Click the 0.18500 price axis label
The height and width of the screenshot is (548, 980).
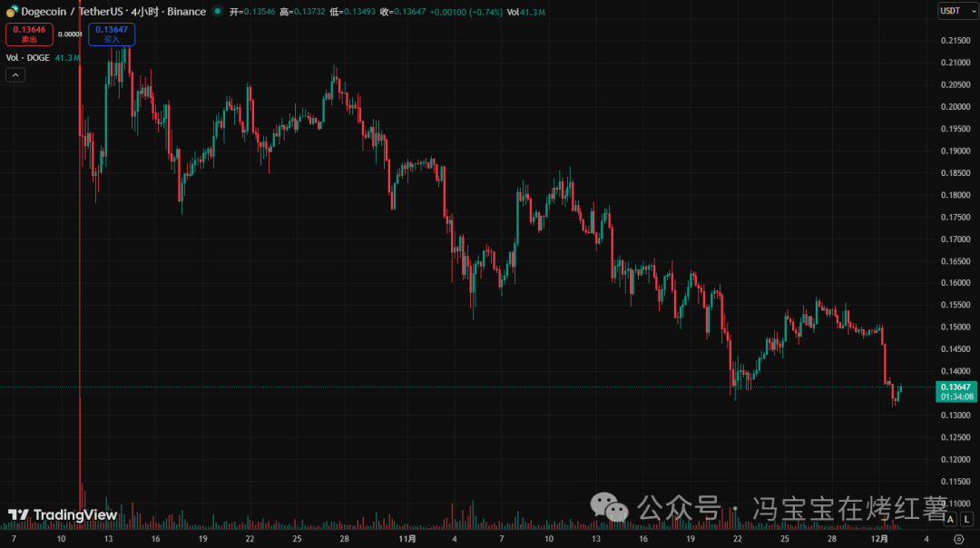[955, 173]
